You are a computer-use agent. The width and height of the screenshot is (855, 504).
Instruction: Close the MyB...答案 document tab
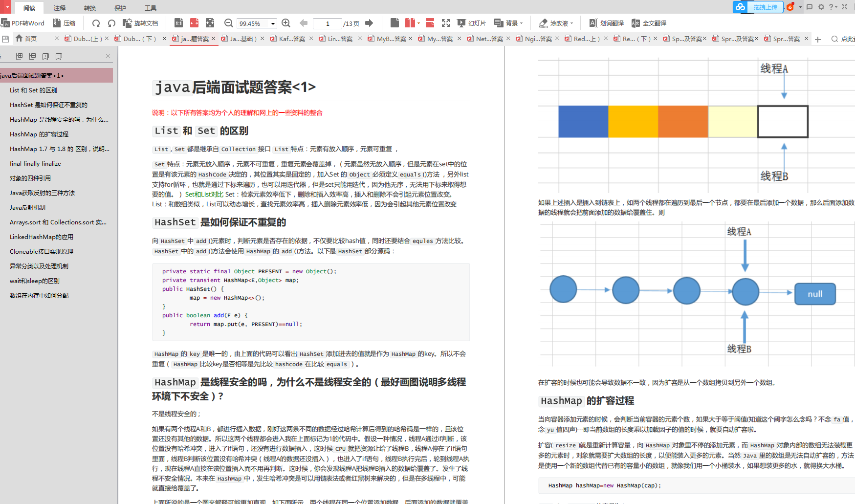point(410,39)
